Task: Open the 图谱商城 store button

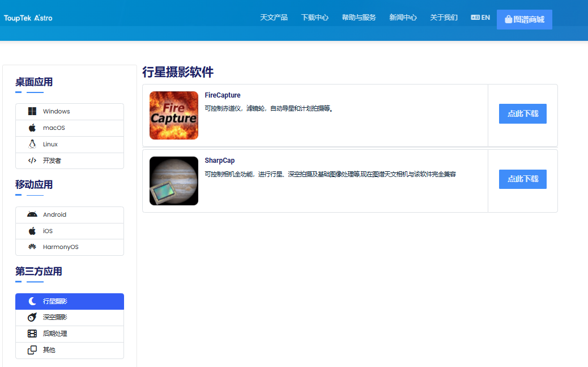Action: point(524,19)
